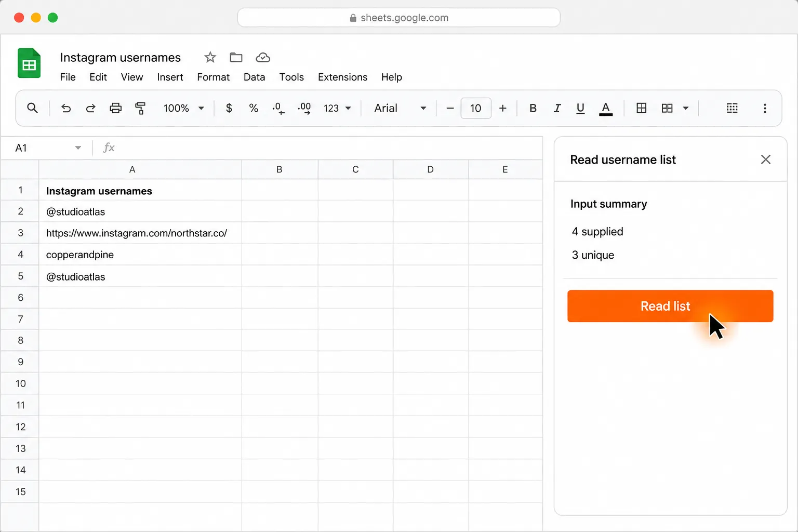Click the merge cells icon

[x=667, y=108]
